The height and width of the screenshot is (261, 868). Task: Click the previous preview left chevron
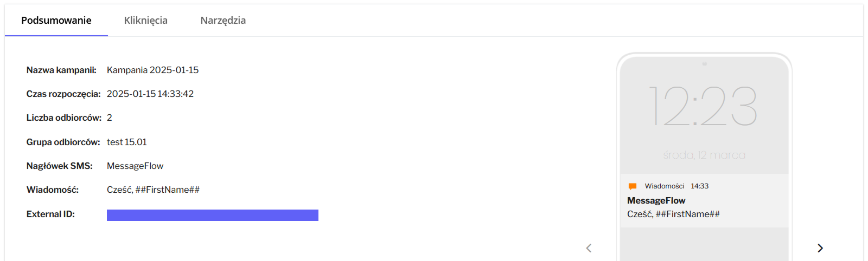point(589,248)
